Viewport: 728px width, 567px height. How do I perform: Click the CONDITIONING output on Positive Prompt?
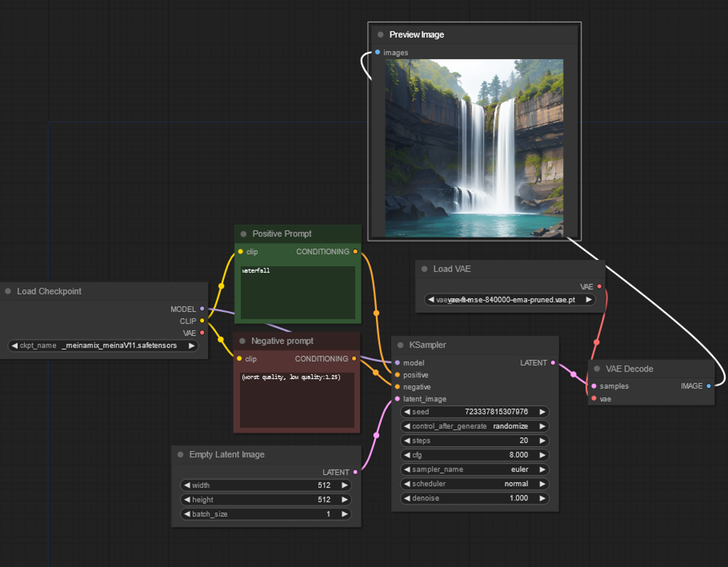[x=355, y=252]
